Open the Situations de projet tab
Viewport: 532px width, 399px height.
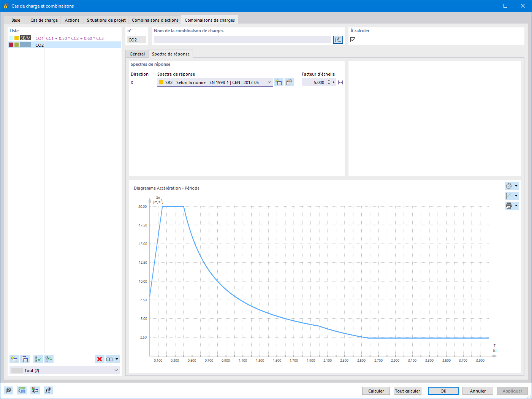click(x=106, y=20)
